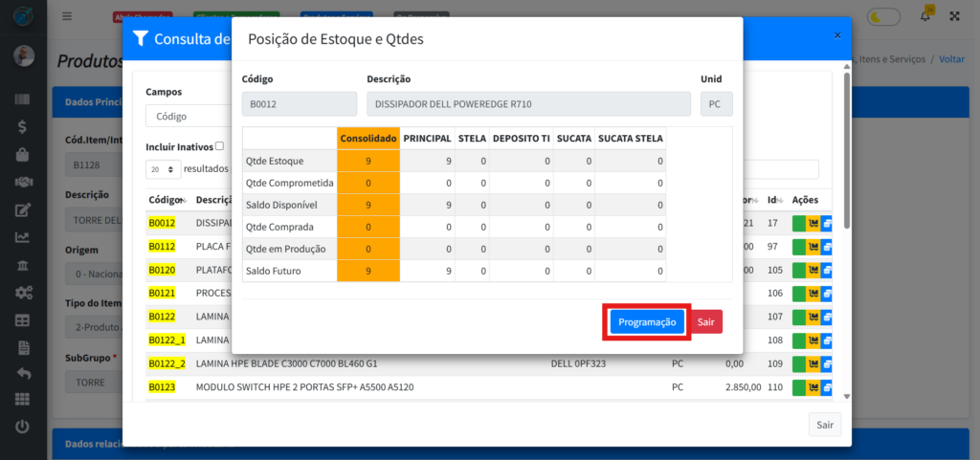Viewport: 980px width, 460px height.
Task: Click the Voltar breadcrumb link
Action: (x=951, y=59)
